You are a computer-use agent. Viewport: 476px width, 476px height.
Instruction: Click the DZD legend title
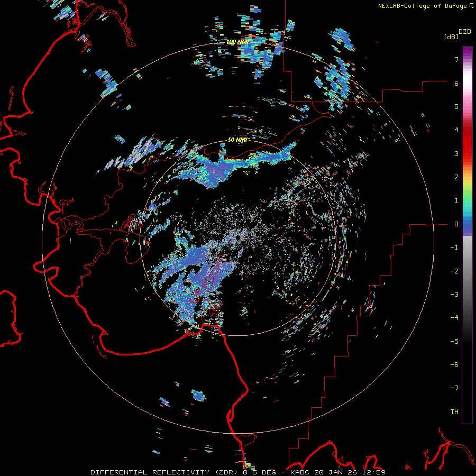pyautogui.click(x=465, y=32)
